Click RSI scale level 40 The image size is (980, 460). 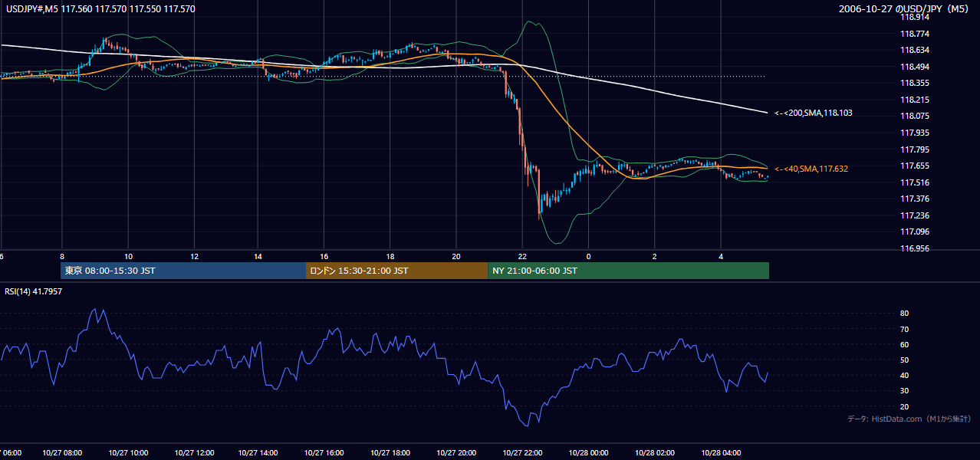click(905, 376)
